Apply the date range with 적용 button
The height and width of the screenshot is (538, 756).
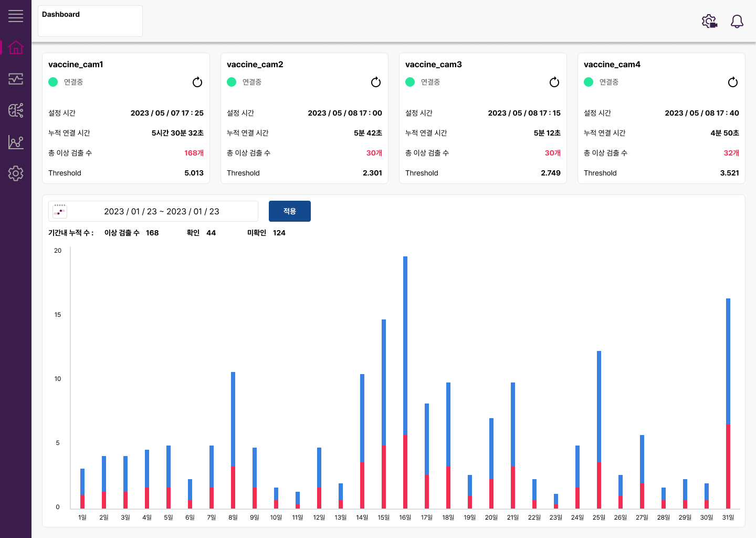290,211
